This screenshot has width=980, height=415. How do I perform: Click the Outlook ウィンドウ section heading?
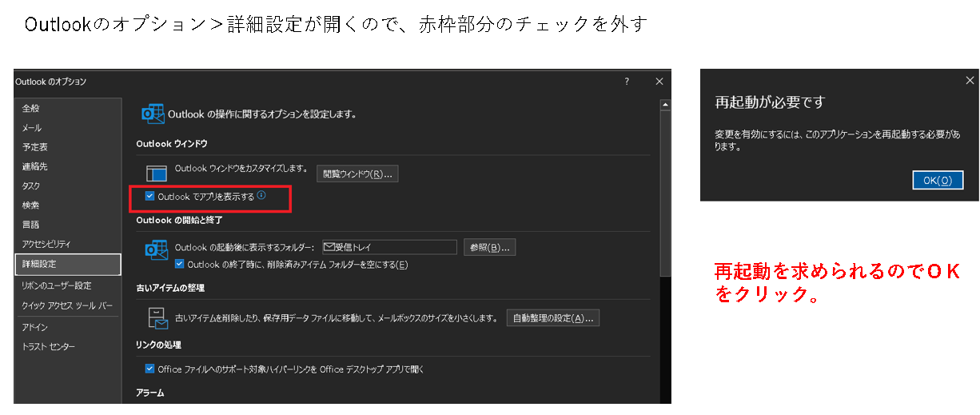[x=171, y=143]
